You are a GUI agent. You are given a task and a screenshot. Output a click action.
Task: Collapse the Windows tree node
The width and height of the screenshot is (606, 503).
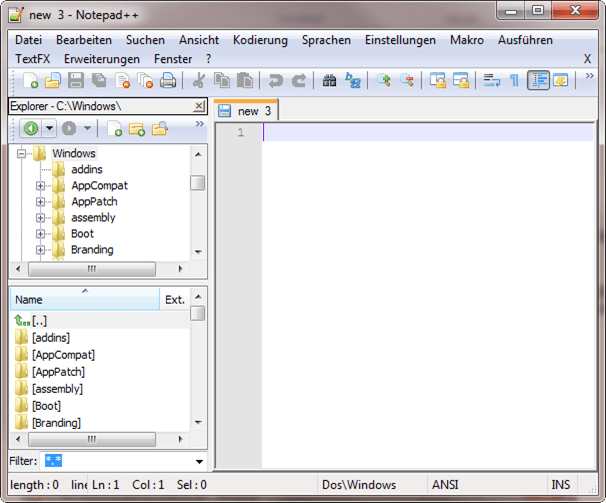pos(22,154)
